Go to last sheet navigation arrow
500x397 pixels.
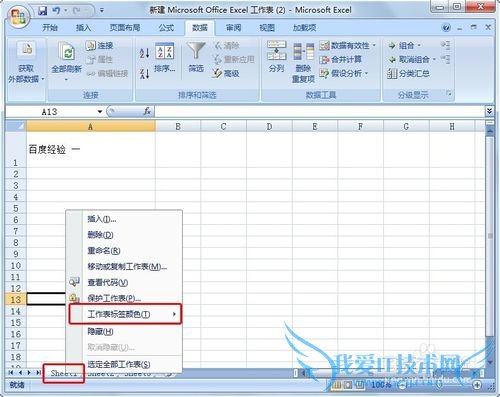tap(38, 373)
